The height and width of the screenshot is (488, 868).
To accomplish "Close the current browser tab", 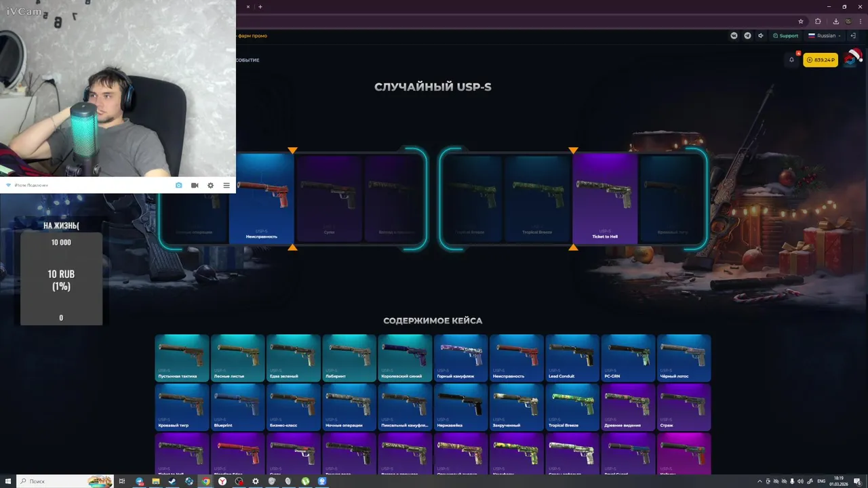I will [x=248, y=7].
